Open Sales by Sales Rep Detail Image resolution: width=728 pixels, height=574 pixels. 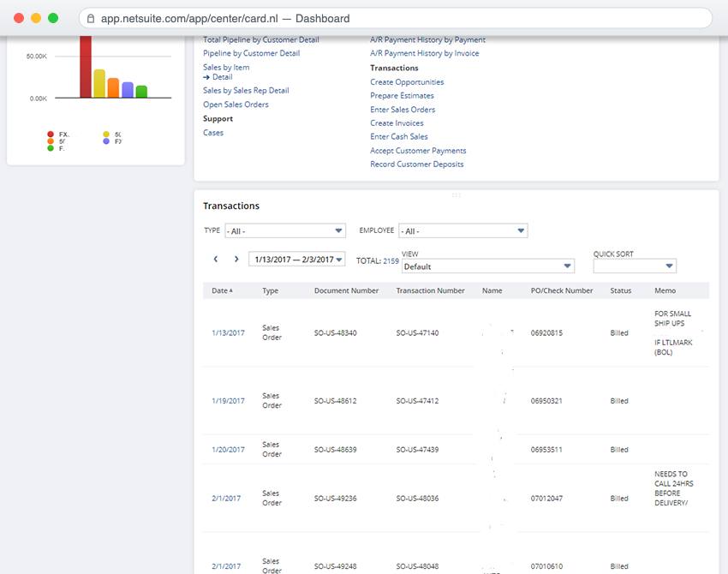coord(246,91)
